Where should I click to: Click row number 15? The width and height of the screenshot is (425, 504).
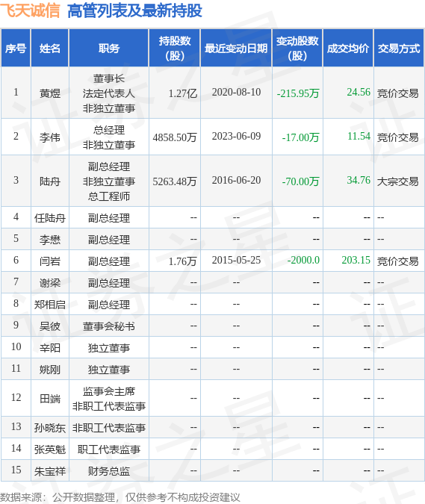coord(16,470)
